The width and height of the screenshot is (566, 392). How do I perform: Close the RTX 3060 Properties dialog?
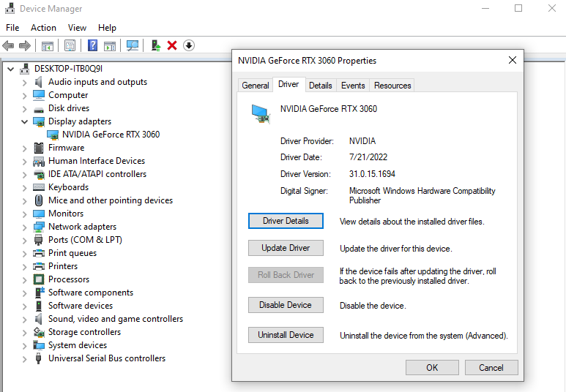tap(513, 60)
